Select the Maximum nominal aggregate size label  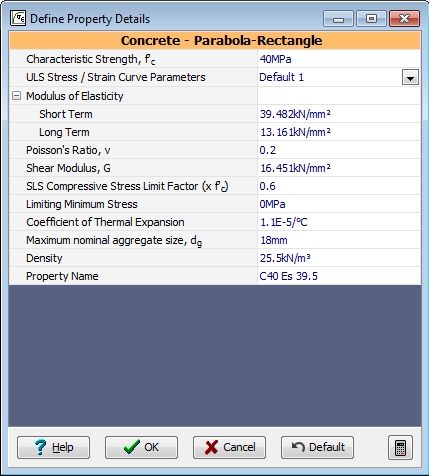click(x=114, y=241)
